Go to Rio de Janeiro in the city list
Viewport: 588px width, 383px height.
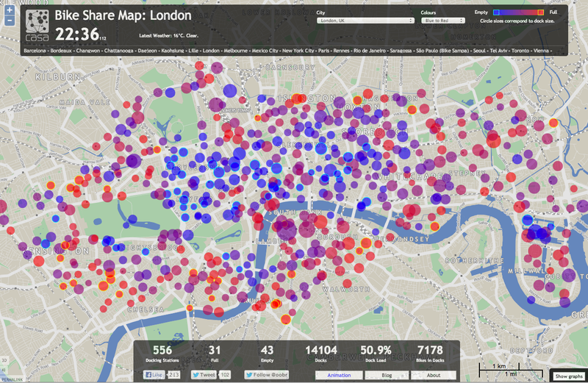[x=370, y=51]
